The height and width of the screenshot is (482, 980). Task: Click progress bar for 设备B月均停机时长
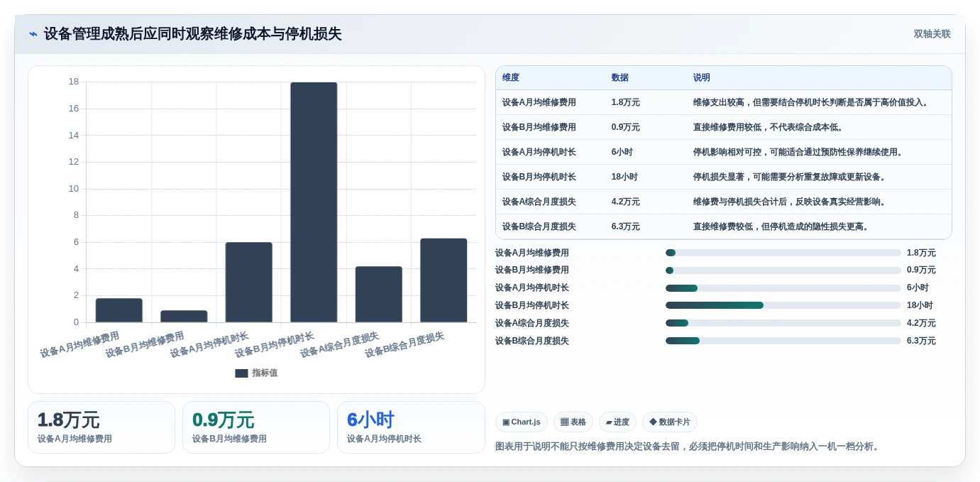coord(783,305)
